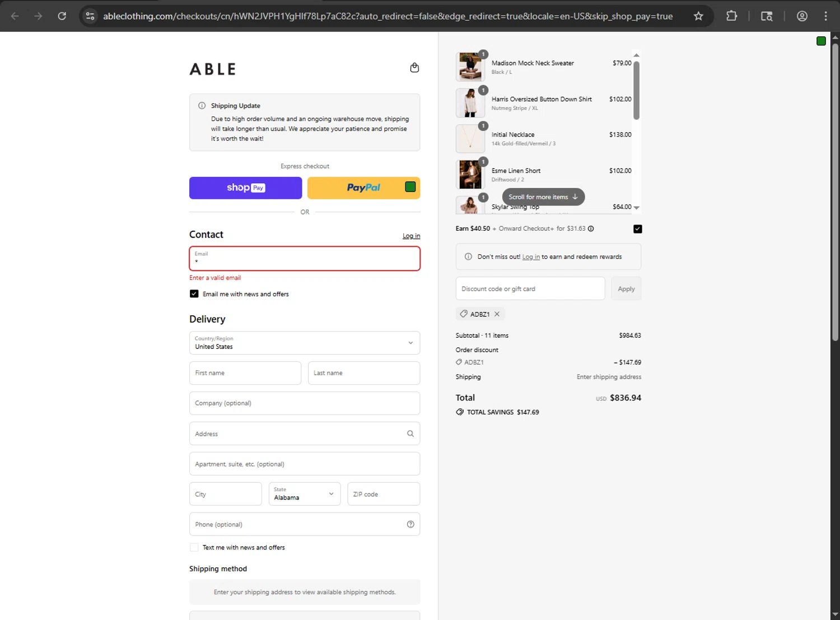
Task: Open the browser profile icon
Action: (x=802, y=16)
